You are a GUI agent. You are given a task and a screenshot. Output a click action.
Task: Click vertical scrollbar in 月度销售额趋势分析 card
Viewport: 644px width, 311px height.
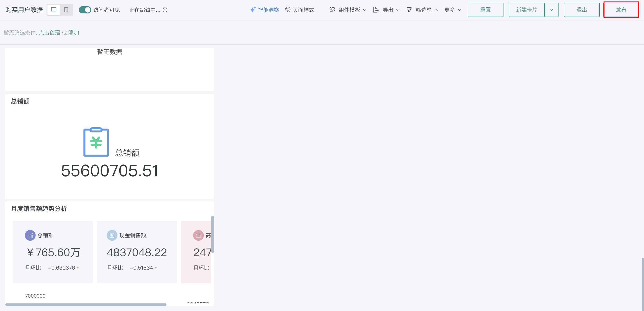[213, 234]
